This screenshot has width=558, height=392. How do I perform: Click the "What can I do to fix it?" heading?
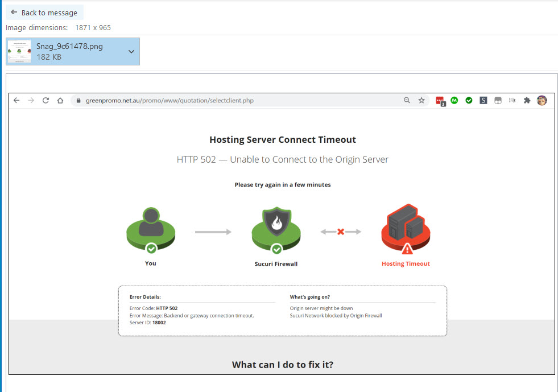282,365
